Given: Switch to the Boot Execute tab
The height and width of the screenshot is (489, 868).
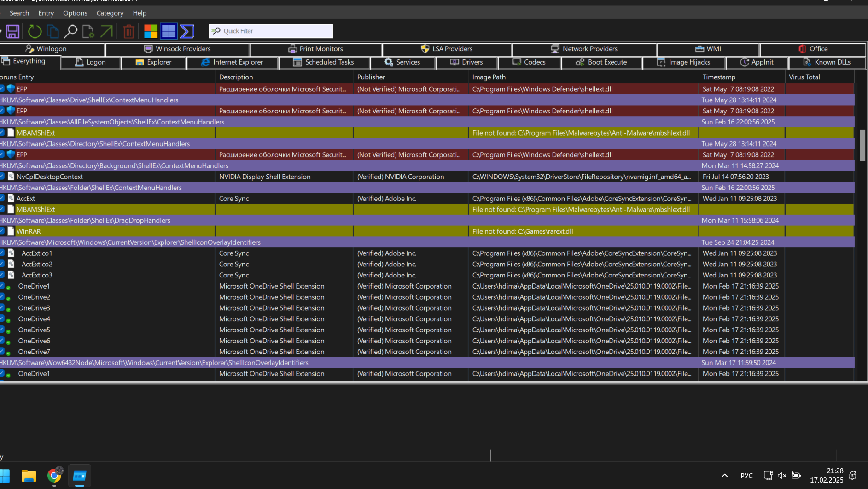Looking at the screenshot, I should (601, 62).
